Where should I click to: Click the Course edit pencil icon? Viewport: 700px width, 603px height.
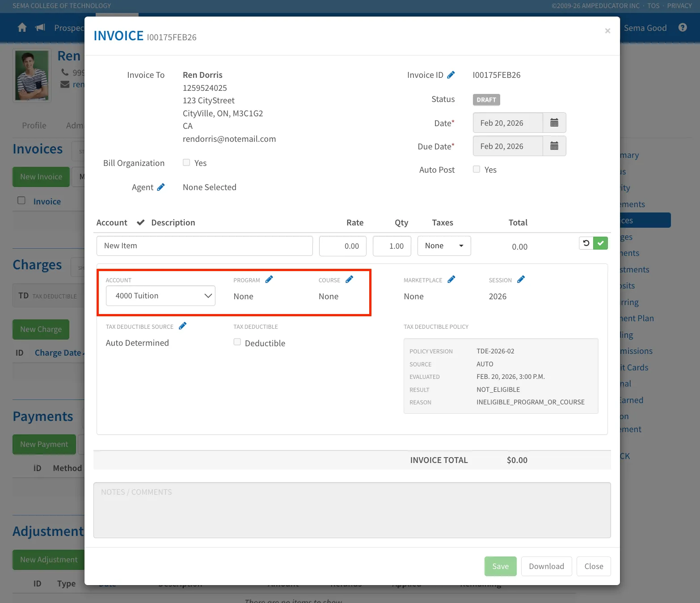(350, 280)
